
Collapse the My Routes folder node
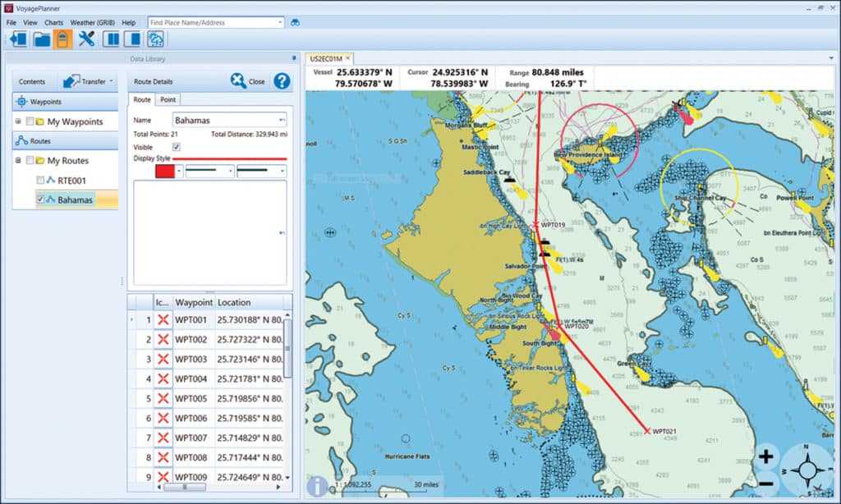click(x=18, y=160)
